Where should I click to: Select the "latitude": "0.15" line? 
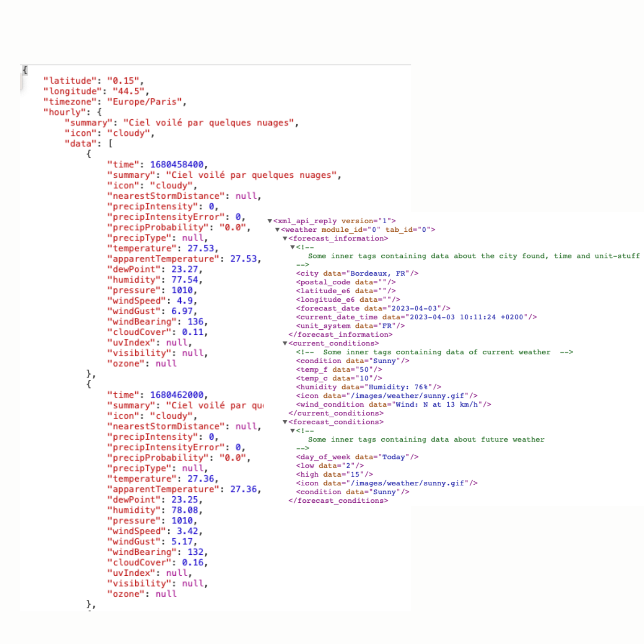point(94,81)
